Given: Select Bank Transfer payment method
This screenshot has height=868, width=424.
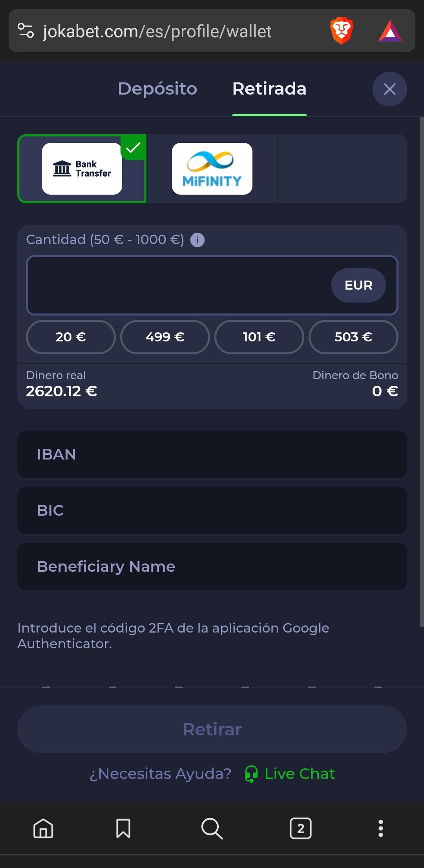Looking at the screenshot, I should point(82,169).
